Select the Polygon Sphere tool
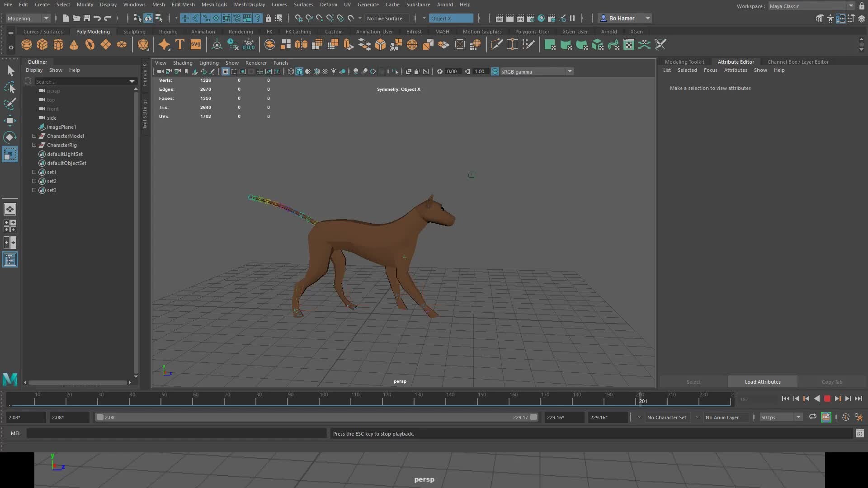This screenshot has height=488, width=868. pos(27,44)
